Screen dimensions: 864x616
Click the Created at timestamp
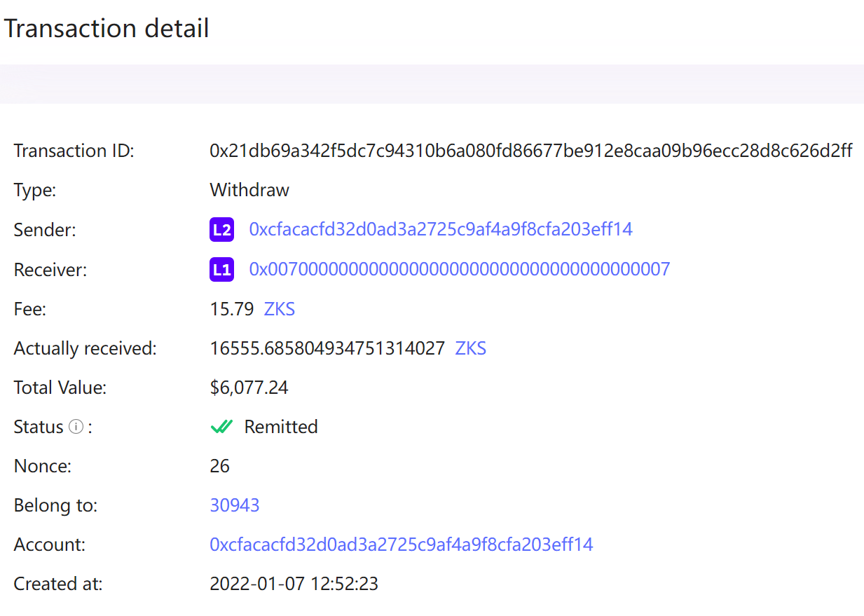[x=294, y=584]
